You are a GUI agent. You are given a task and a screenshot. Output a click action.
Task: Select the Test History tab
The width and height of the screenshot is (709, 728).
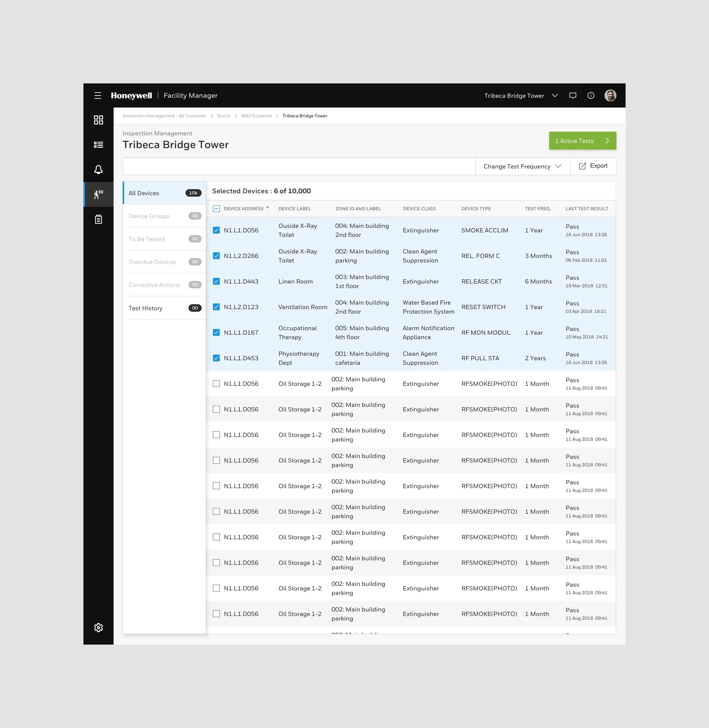[x=164, y=308]
